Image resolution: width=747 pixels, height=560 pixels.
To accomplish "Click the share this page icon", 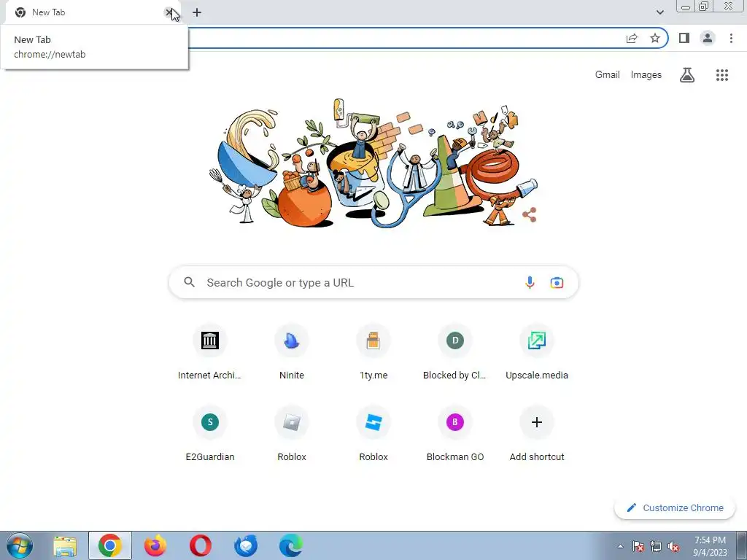I will coord(632,38).
